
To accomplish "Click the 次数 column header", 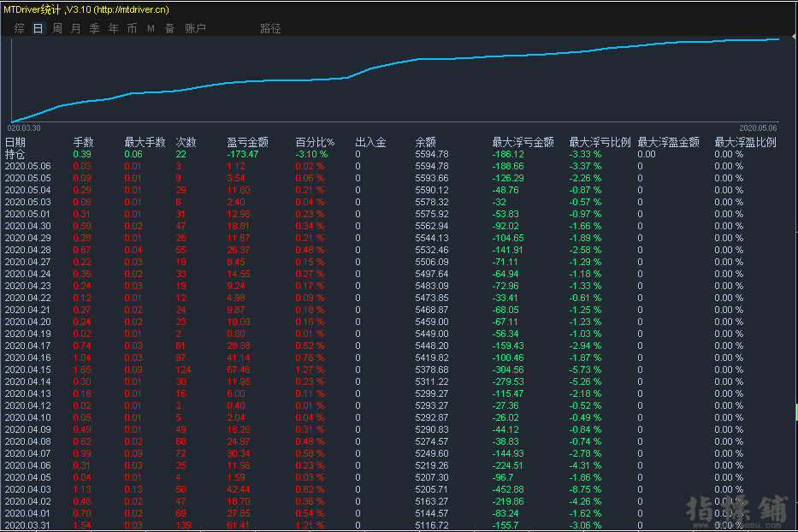I will (186, 143).
